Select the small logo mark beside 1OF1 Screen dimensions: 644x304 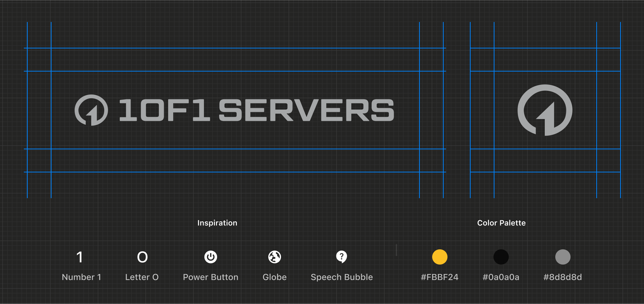(x=91, y=110)
